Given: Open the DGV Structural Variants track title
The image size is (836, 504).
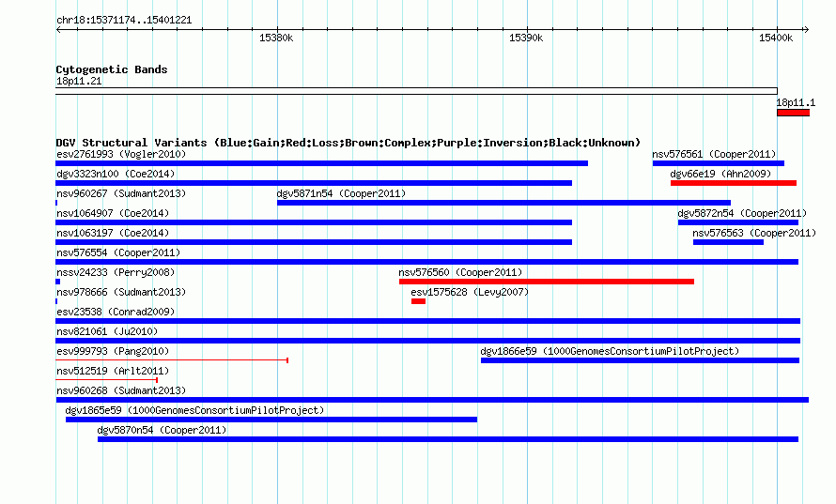Looking at the screenshot, I should pyautogui.click(x=348, y=143).
